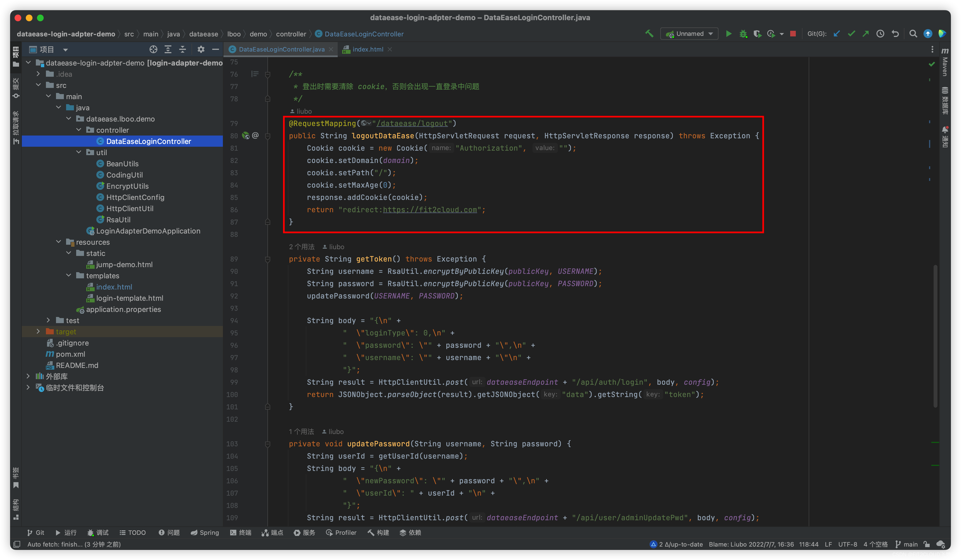961x560 pixels.
Task: Toggle fold marker at getToken method
Action: tap(268, 259)
